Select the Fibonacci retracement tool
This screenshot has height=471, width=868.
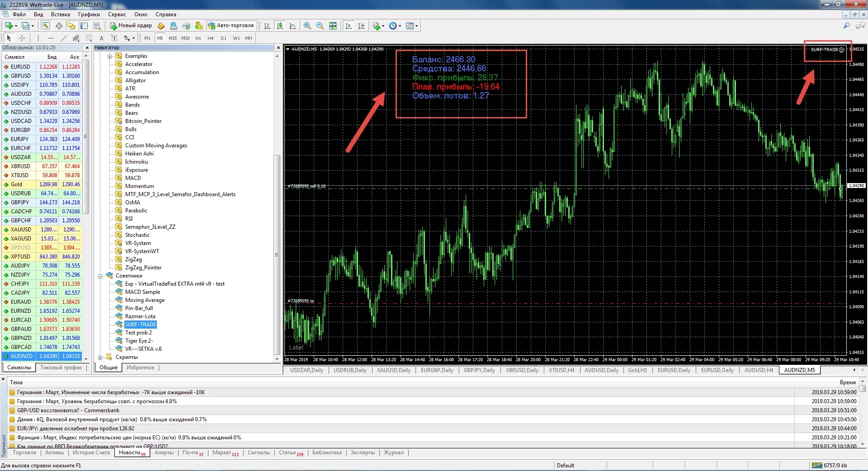coord(89,38)
